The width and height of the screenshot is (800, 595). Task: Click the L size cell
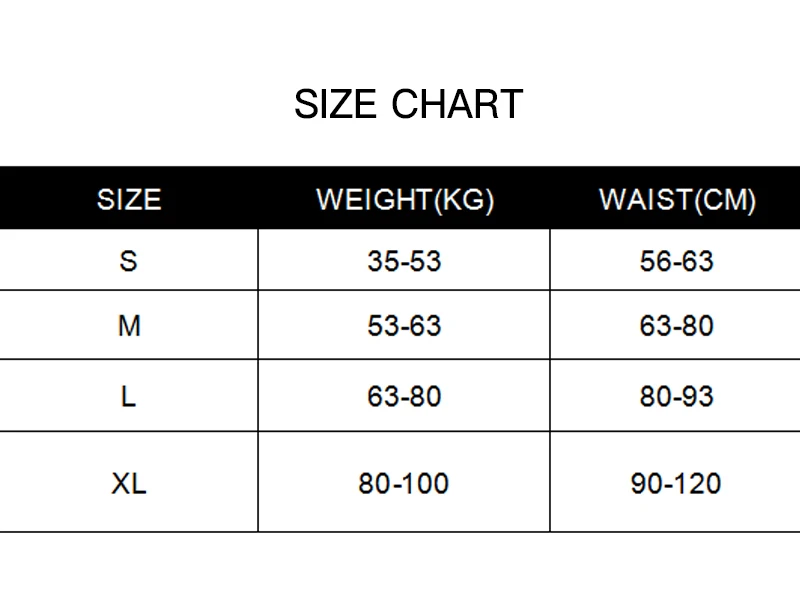129,396
